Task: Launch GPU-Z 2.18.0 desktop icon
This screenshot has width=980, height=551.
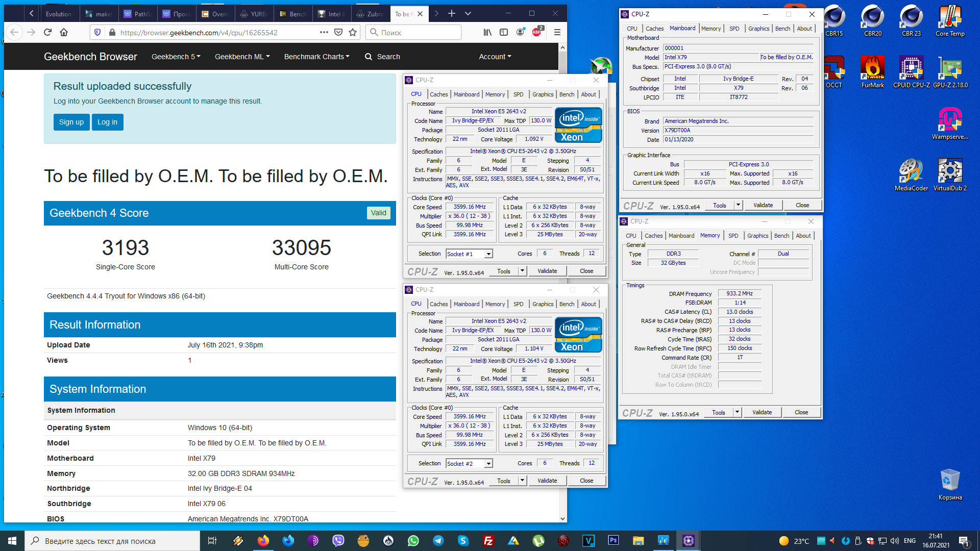Action: (x=950, y=72)
